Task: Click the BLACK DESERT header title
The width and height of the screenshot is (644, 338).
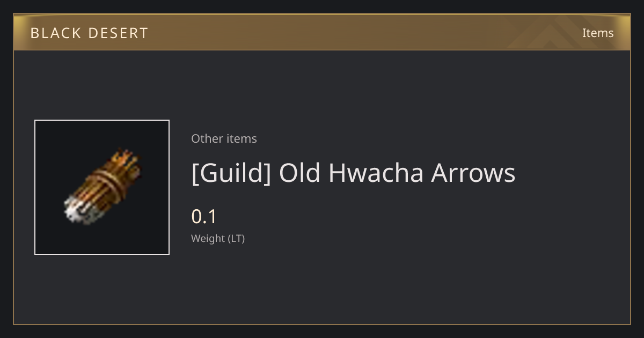Action: click(x=89, y=33)
